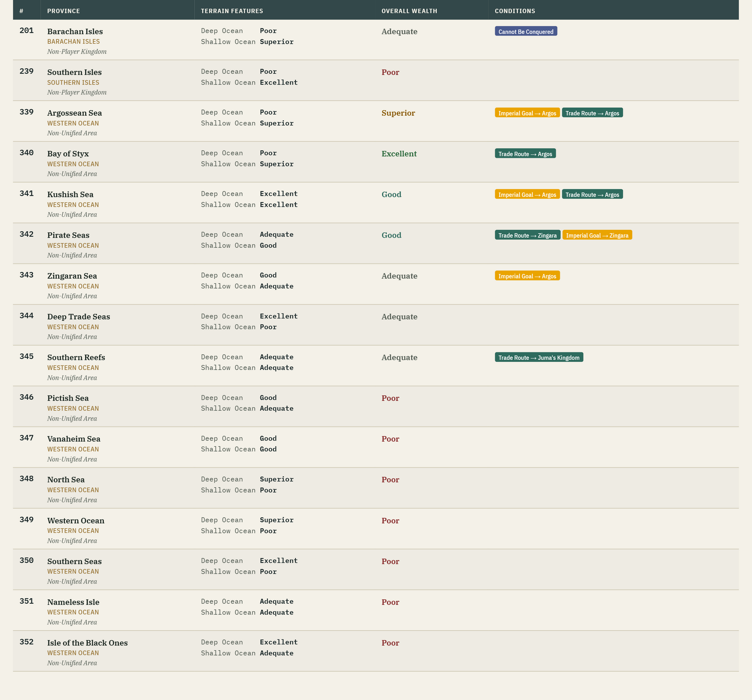Click Trade Route → Argos in Kushish Sea row

[592, 194]
